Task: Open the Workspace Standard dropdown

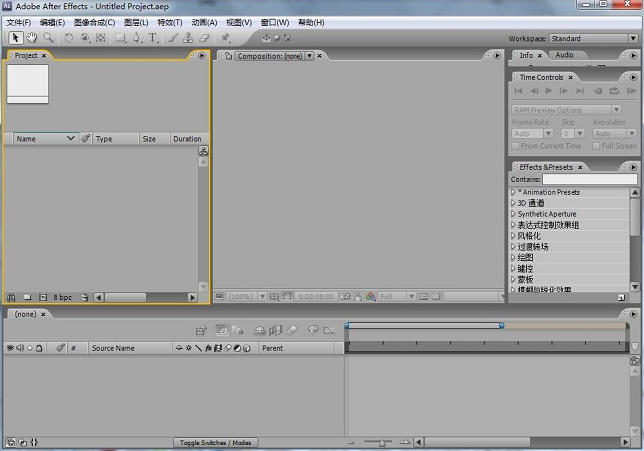Action: (x=593, y=39)
